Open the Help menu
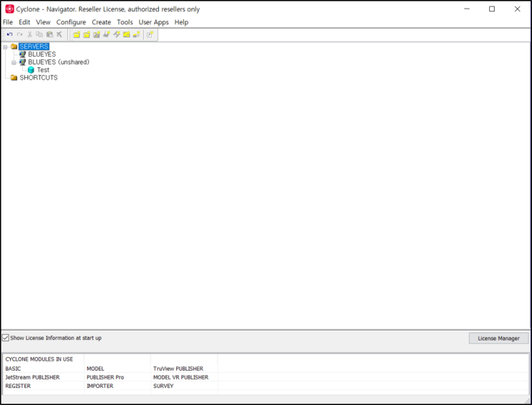The width and height of the screenshot is (532, 405). pos(181,22)
